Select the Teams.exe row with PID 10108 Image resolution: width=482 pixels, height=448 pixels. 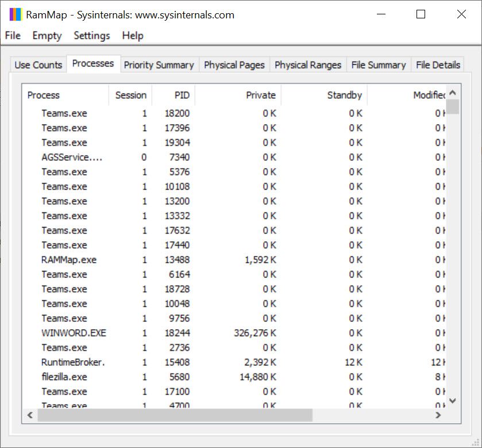(x=234, y=187)
